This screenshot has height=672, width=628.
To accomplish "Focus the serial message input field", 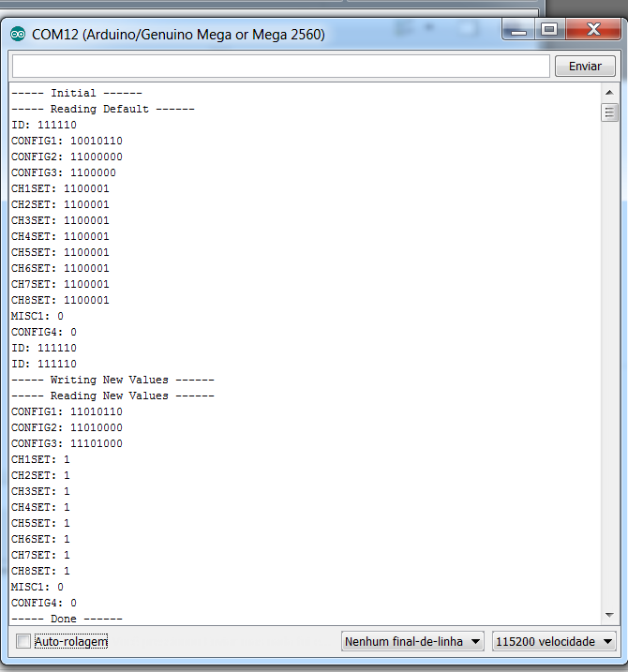I will point(281,66).
